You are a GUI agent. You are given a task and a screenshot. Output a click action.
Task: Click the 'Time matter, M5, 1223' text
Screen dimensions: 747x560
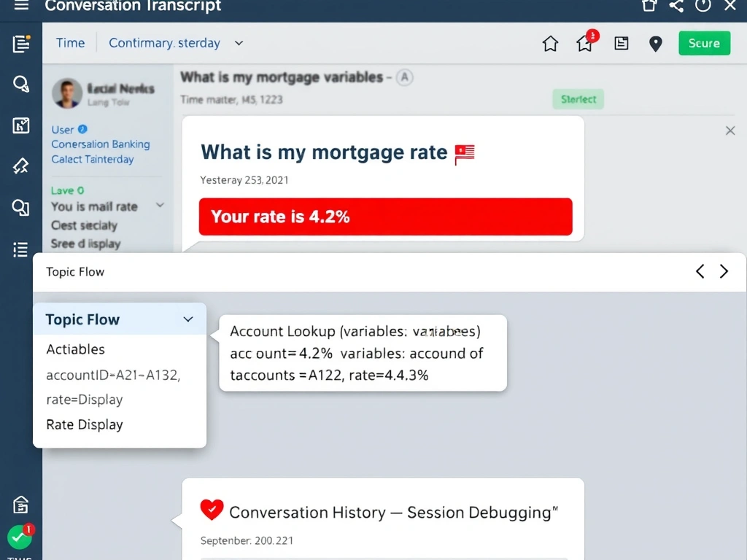click(231, 99)
